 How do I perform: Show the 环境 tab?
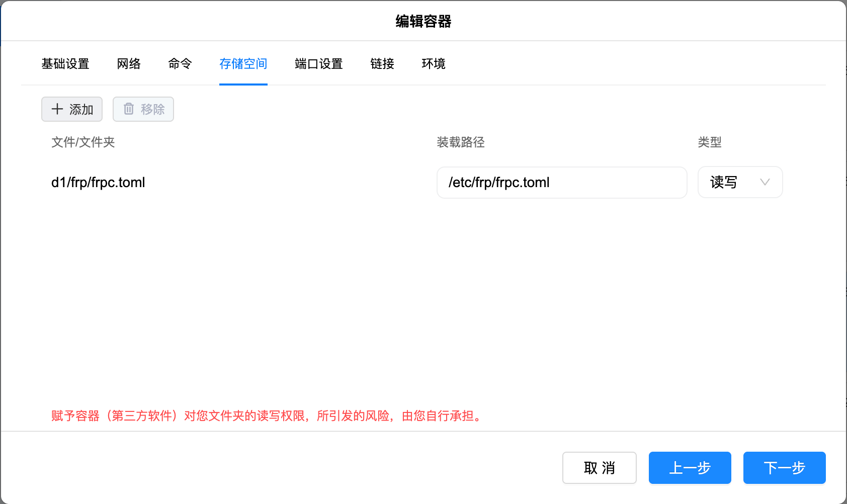point(434,64)
